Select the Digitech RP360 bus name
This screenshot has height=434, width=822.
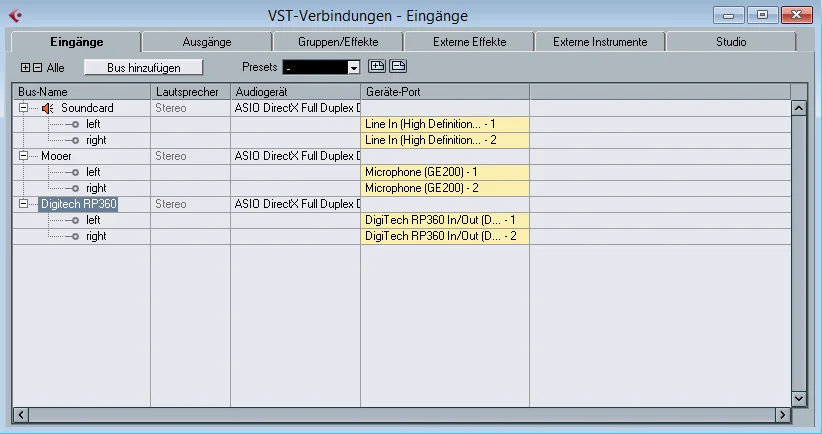coord(79,204)
